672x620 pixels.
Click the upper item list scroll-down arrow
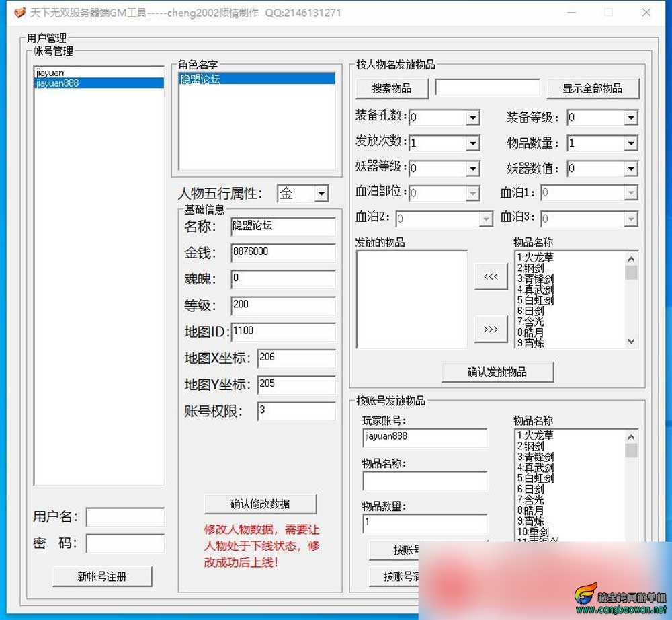[631, 342]
